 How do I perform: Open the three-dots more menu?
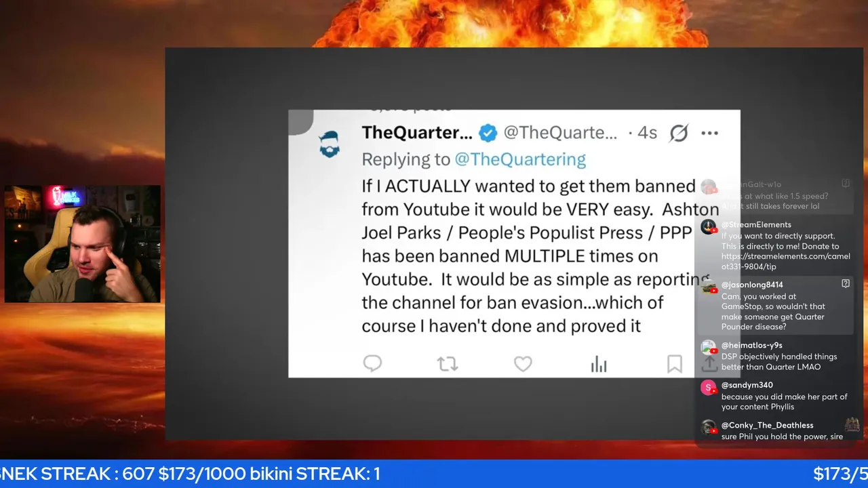click(x=709, y=133)
